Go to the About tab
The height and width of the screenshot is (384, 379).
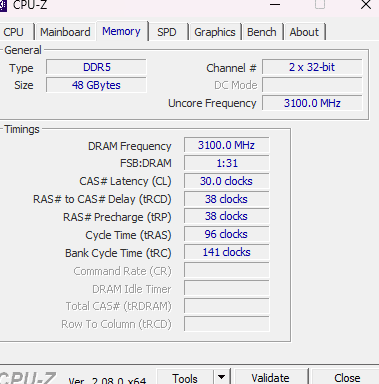click(304, 32)
